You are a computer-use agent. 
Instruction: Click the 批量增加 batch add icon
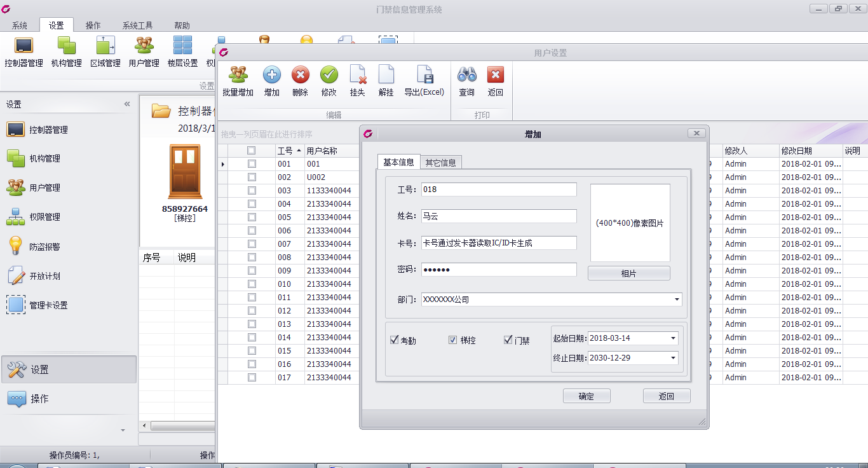[x=238, y=76]
